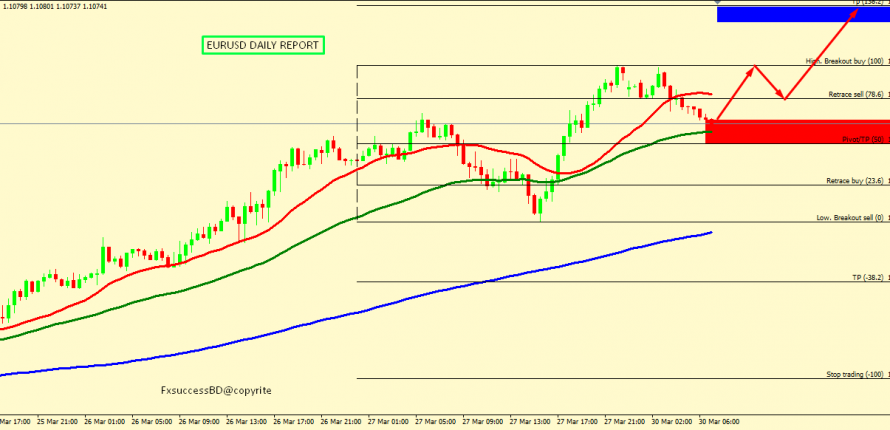Click the EURUSD DAILY REPORT title box
The width and height of the screenshot is (890, 430).
pyautogui.click(x=262, y=45)
